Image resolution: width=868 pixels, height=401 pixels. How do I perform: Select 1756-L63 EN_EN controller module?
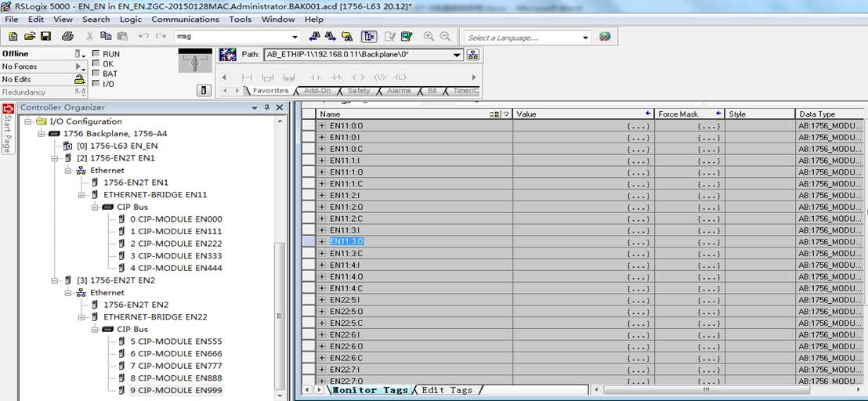click(x=117, y=146)
